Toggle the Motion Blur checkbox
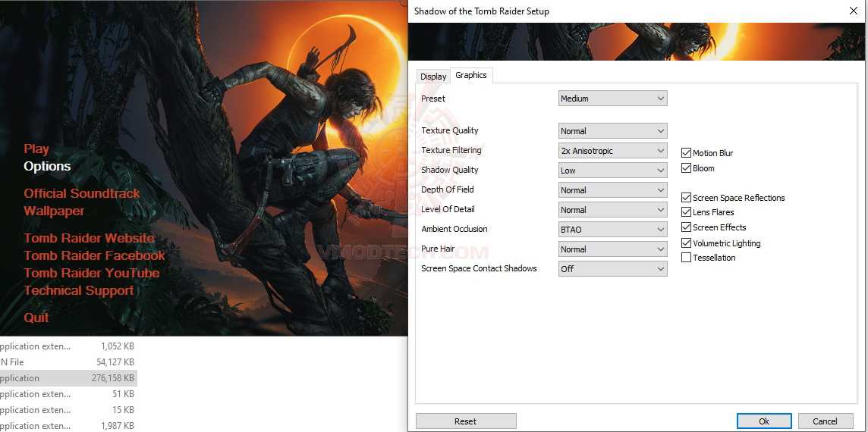 [687, 153]
